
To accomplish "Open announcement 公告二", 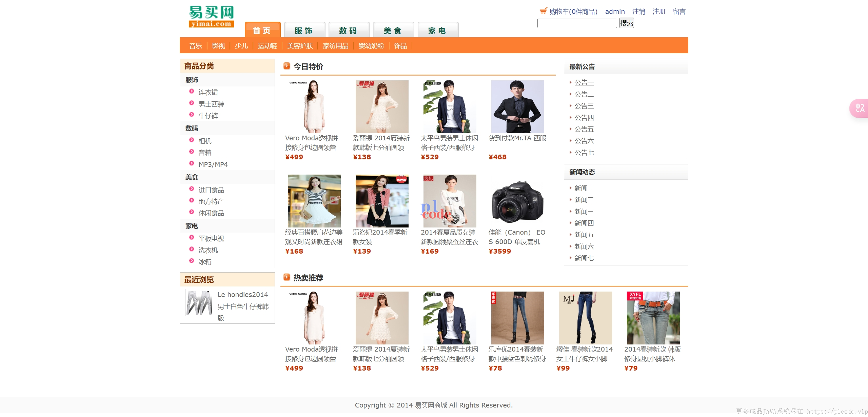I will [x=584, y=94].
